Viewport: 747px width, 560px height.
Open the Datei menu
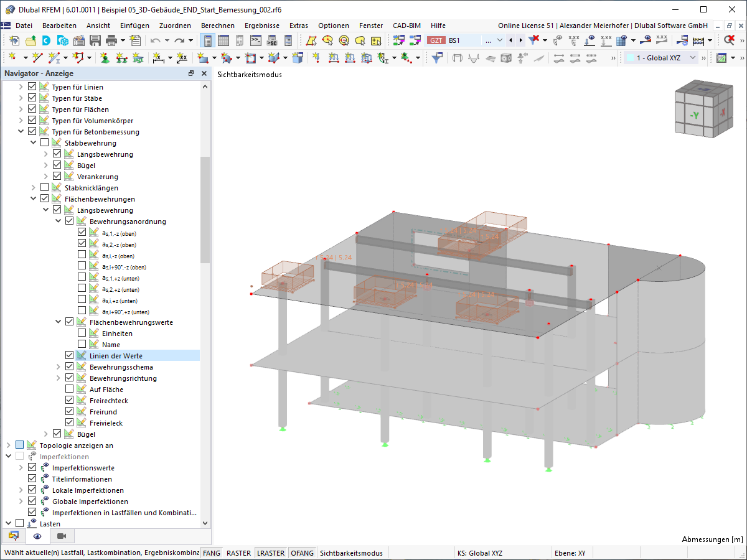tap(24, 26)
